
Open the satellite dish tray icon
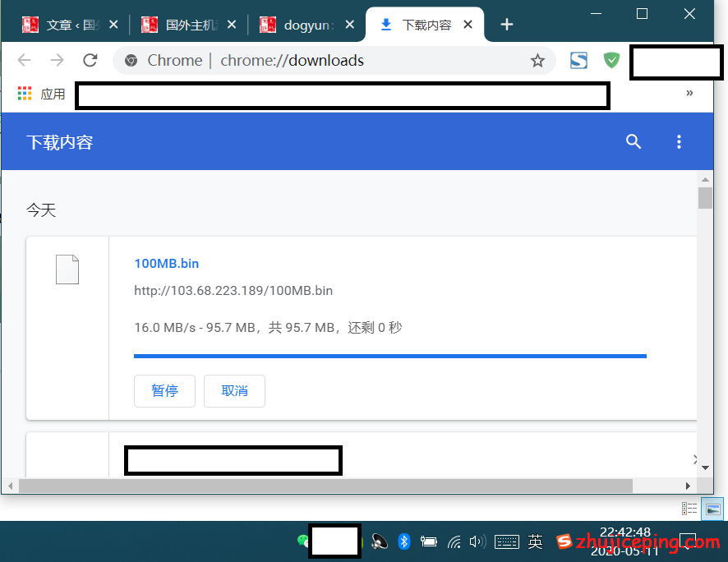(380, 541)
